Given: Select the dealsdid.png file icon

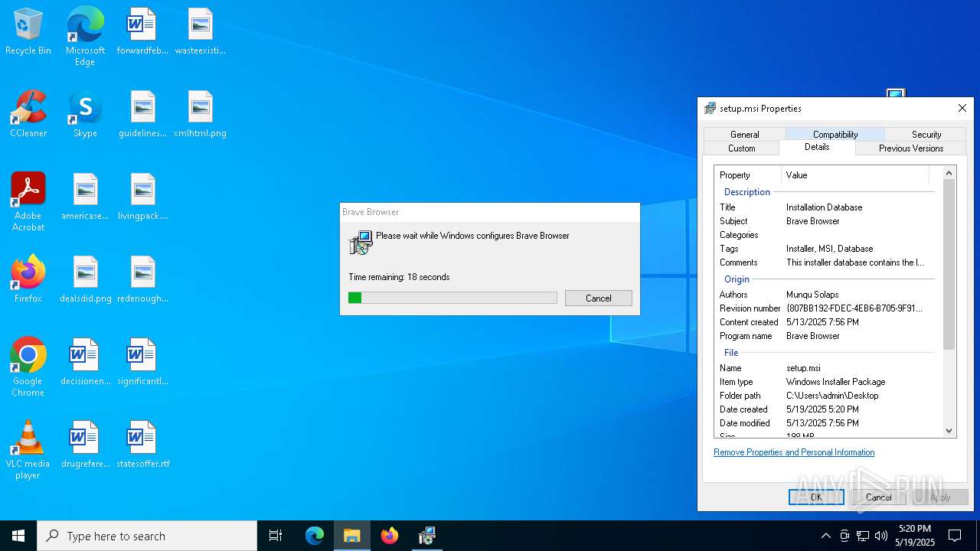Looking at the screenshot, I should (85, 280).
